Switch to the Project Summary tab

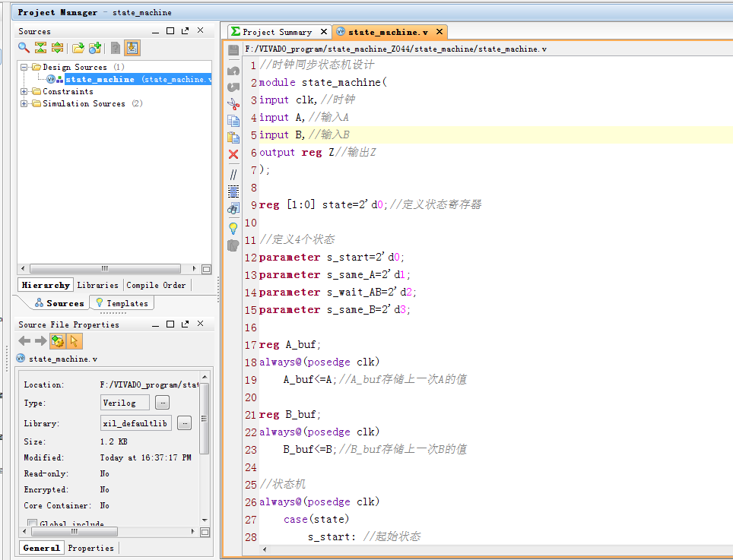pyautogui.click(x=277, y=32)
